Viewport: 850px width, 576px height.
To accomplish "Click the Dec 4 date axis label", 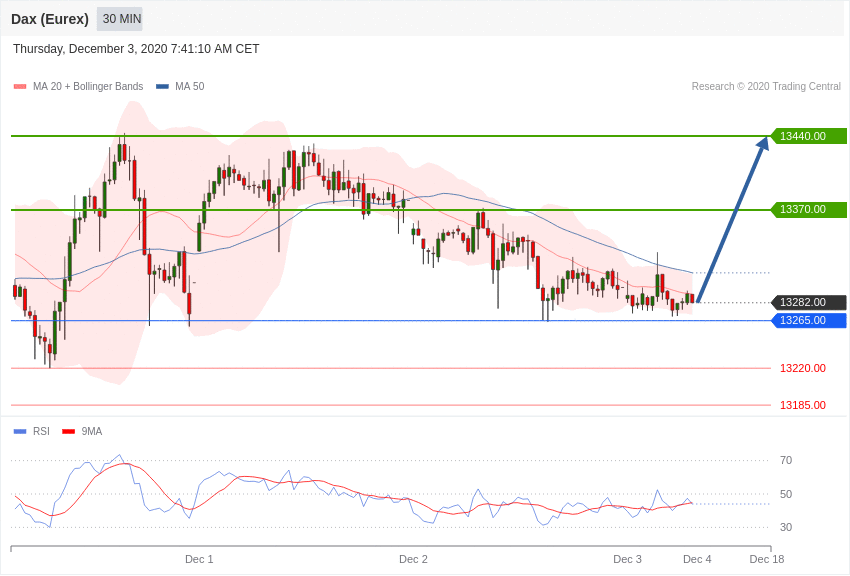I will 697,559.
